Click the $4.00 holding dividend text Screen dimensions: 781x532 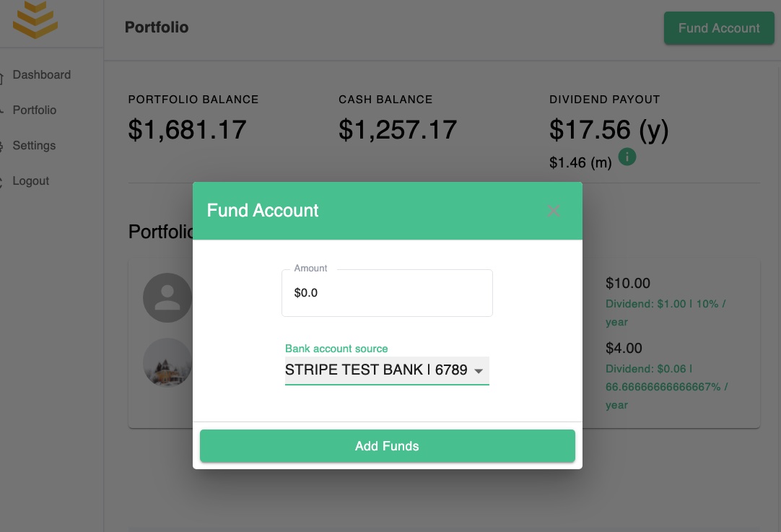[x=666, y=386]
